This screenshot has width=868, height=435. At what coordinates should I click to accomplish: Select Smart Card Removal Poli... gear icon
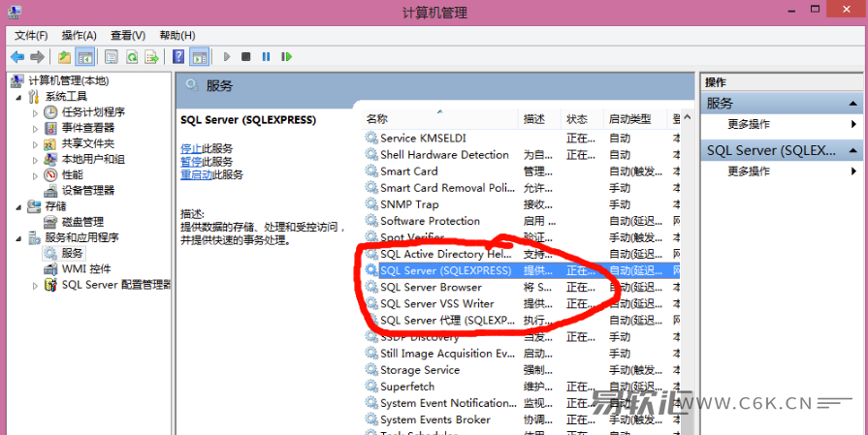click(x=370, y=187)
